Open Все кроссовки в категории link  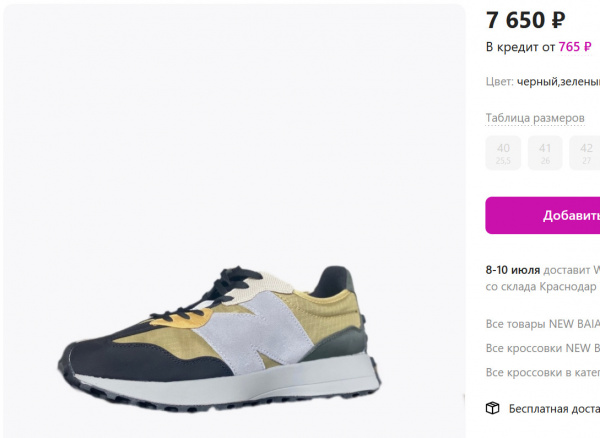pos(542,372)
